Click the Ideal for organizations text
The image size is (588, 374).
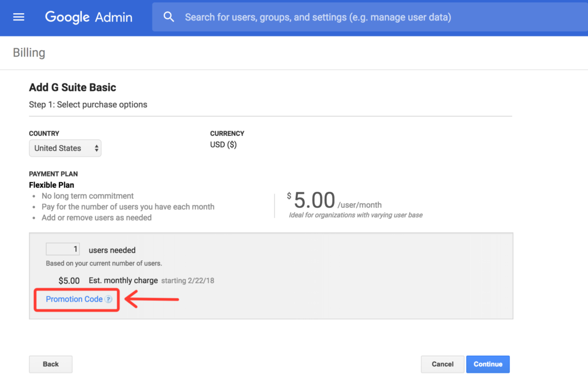356,215
